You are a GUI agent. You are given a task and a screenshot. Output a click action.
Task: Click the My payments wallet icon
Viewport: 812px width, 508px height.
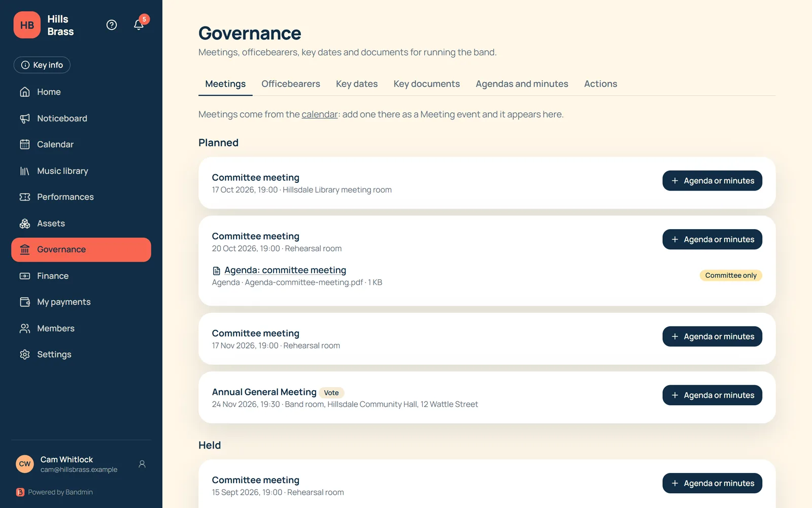point(25,302)
